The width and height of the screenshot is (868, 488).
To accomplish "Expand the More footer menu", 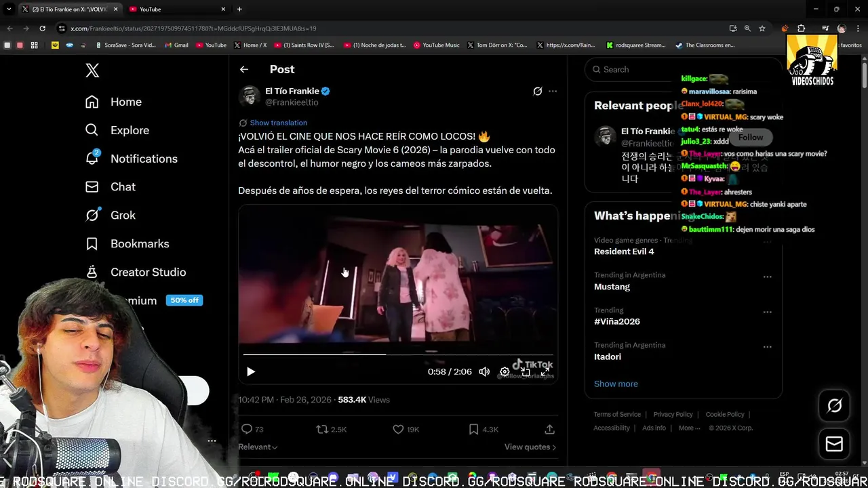I will [x=690, y=428].
